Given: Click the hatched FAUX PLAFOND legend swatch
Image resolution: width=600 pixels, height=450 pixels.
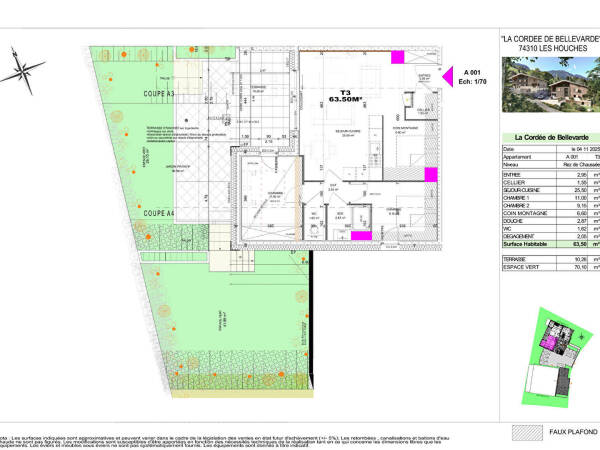Looking at the screenshot, I should coord(527,432).
